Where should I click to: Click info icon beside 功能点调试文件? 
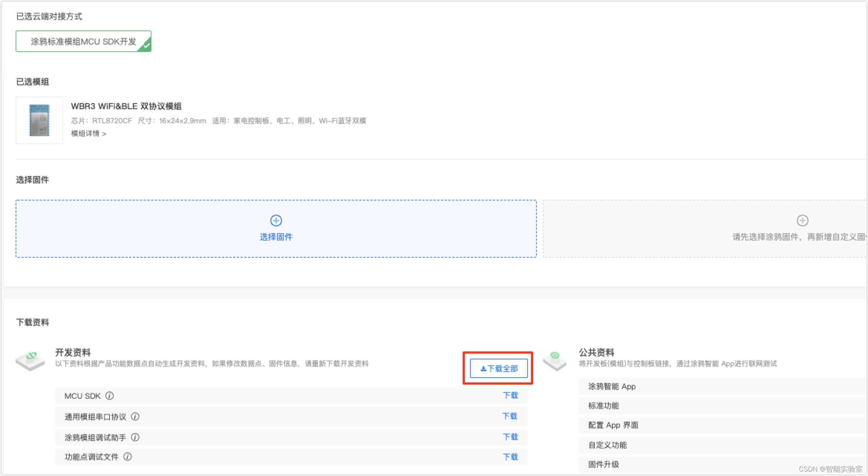128,457
